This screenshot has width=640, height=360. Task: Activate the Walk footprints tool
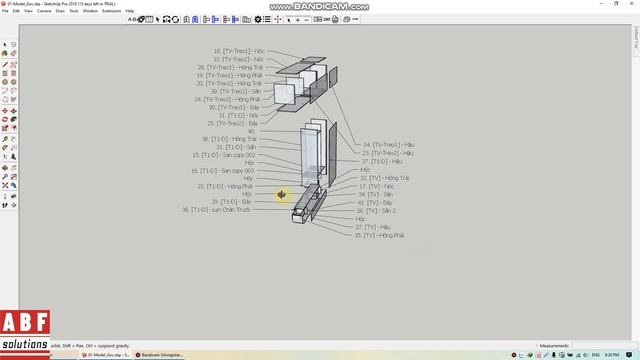[5, 205]
